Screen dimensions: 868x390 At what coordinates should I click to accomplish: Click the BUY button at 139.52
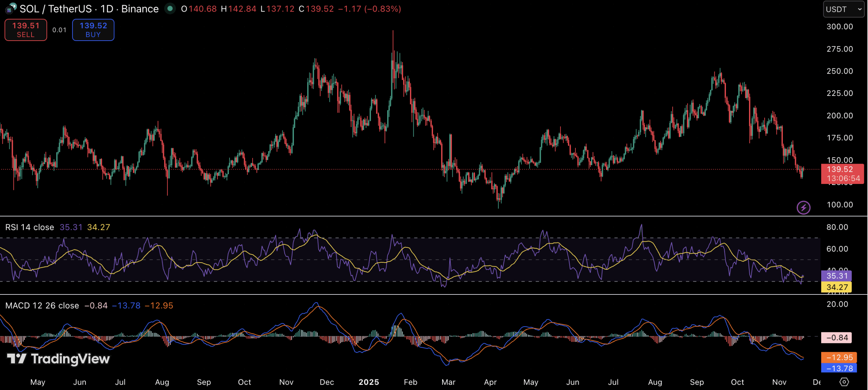click(93, 30)
